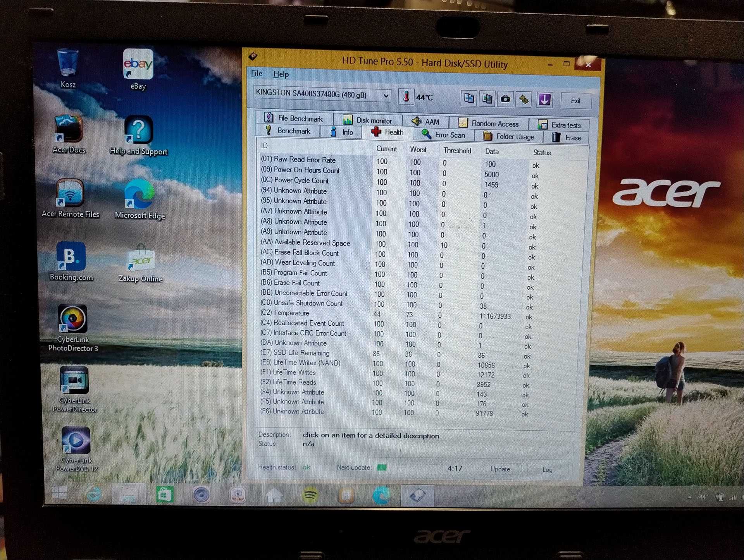
Task: Open Internet Explorer in taskbar
Action: click(93, 494)
